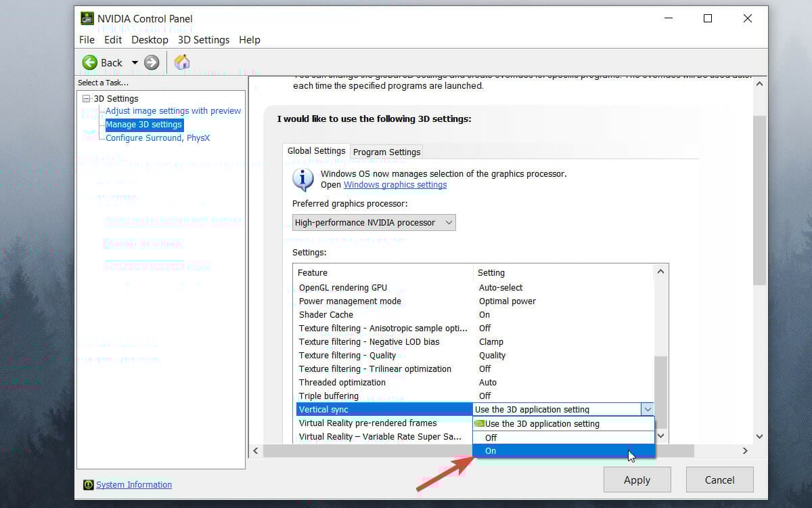Choose Off in Vertical sync list
Viewport: 812px width, 508px height.
(563, 438)
